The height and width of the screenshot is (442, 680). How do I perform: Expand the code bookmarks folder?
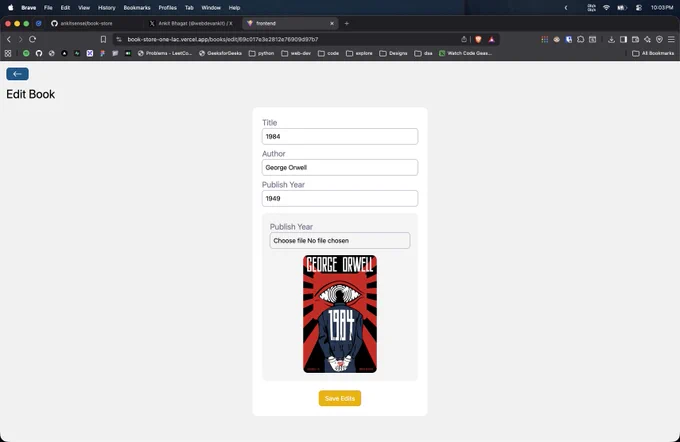328,53
